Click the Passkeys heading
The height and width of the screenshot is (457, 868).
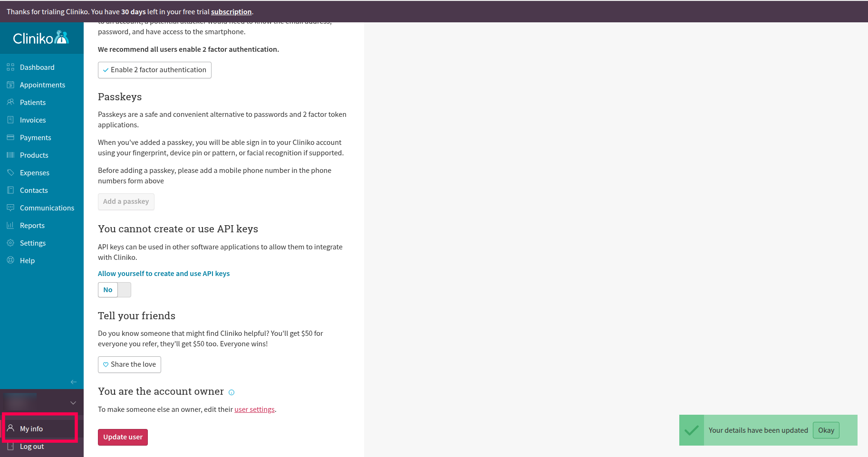(120, 97)
